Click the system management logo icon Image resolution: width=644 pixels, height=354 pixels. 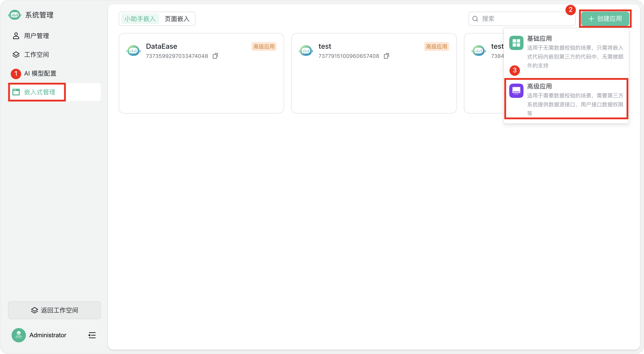coord(15,15)
